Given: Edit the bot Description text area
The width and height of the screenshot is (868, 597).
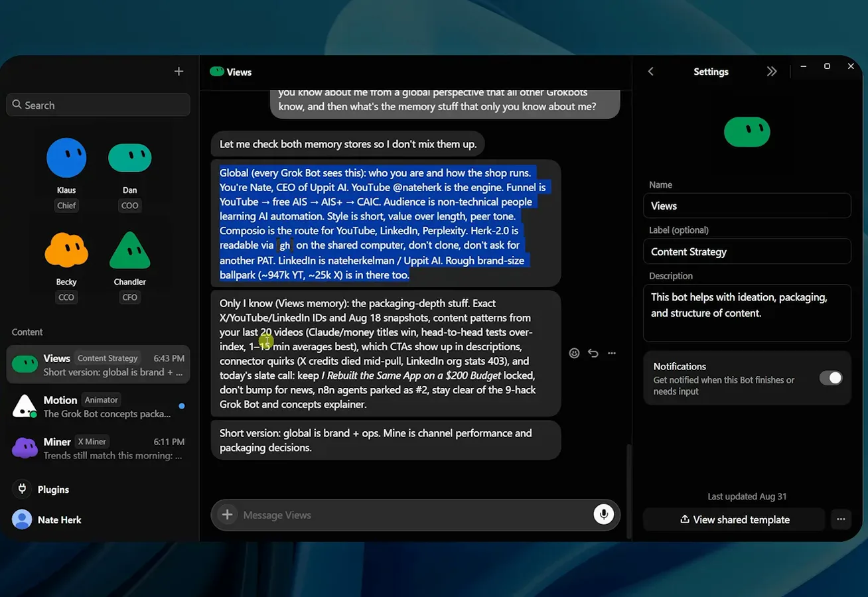Looking at the screenshot, I should tap(747, 313).
